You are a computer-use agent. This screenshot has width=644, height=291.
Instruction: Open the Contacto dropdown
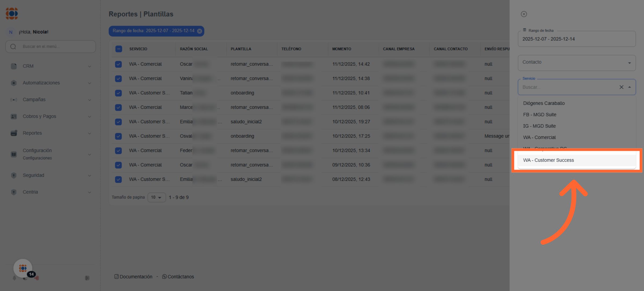click(576, 63)
